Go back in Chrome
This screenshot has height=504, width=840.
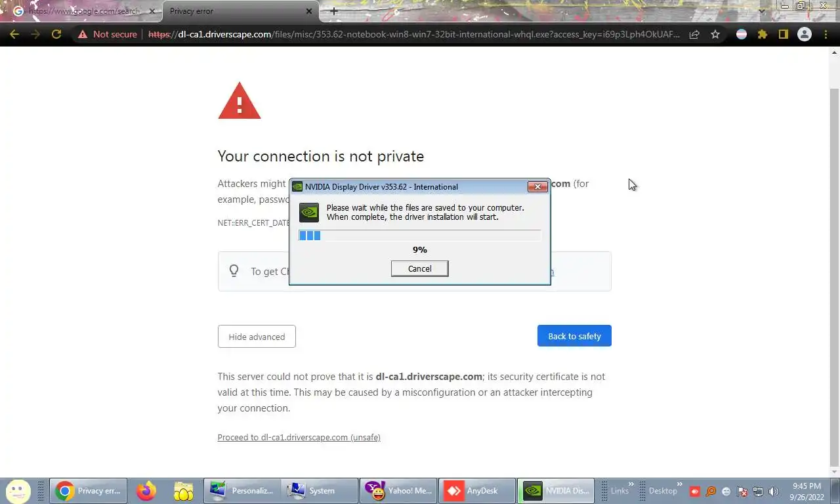14,34
